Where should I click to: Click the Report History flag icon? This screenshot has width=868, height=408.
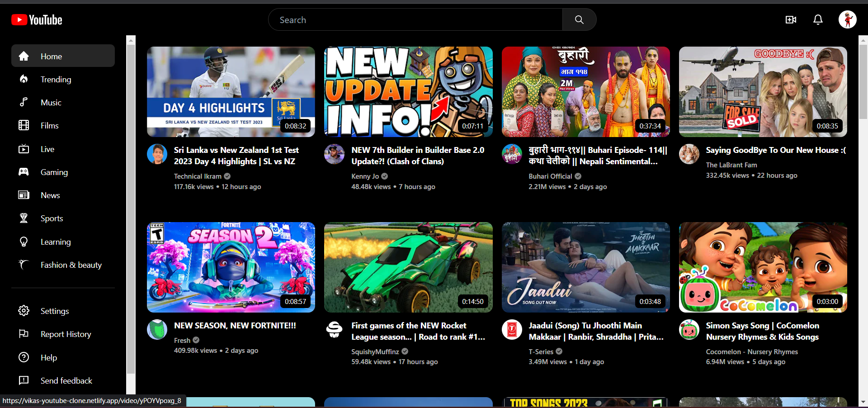(24, 334)
